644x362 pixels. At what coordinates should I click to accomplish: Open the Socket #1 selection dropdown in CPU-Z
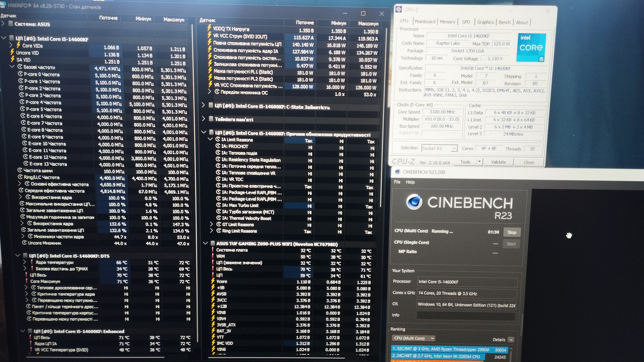pyautogui.click(x=439, y=148)
